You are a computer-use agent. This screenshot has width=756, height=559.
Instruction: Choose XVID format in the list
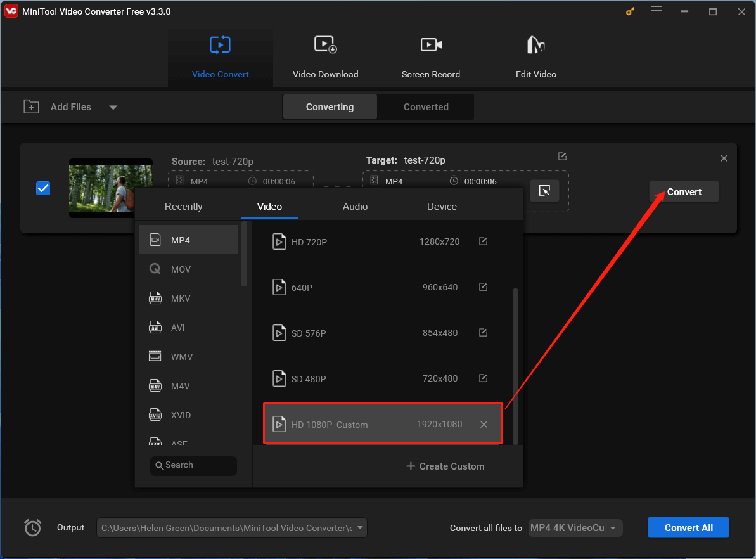[188, 415]
